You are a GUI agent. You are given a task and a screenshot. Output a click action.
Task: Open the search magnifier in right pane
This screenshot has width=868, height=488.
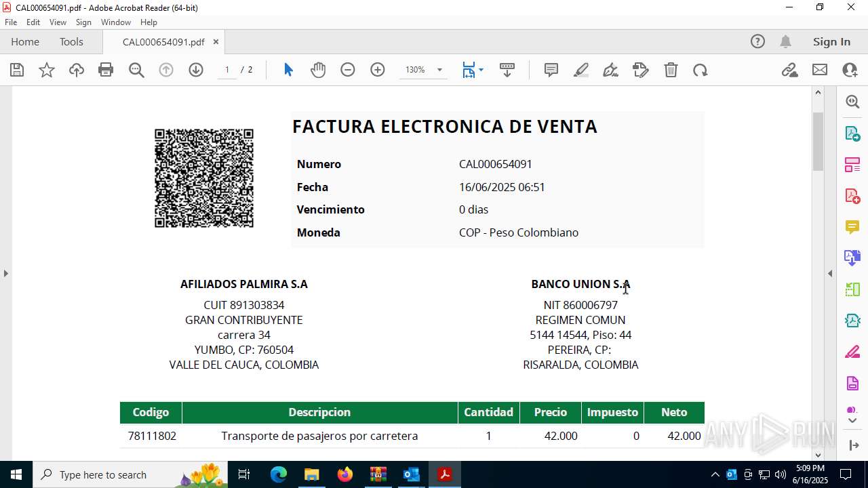[x=852, y=102]
